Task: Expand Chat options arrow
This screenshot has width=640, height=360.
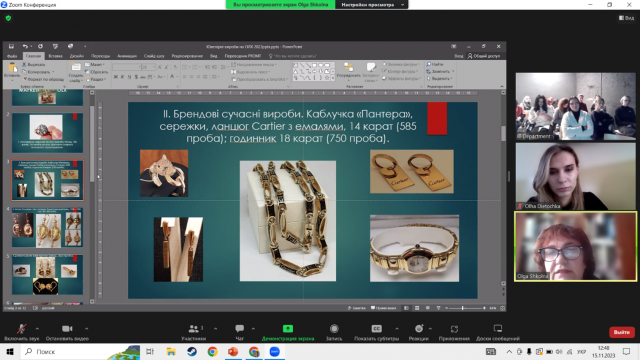Action: pyautogui.click(x=253, y=328)
